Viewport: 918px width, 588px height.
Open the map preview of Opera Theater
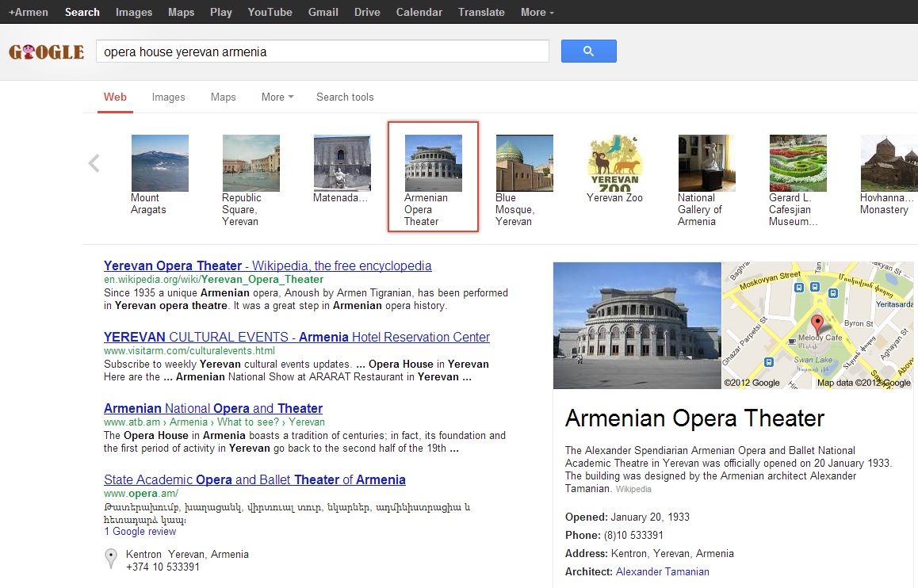(817, 325)
